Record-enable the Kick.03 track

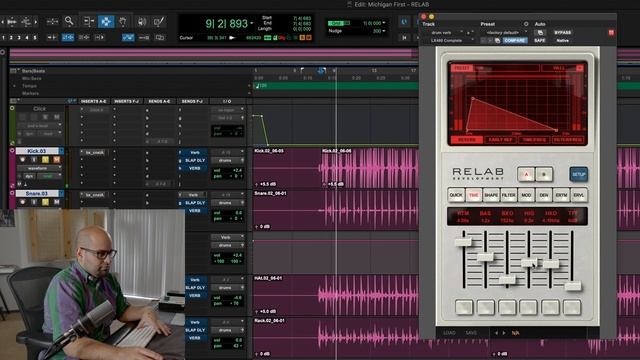[23, 160]
